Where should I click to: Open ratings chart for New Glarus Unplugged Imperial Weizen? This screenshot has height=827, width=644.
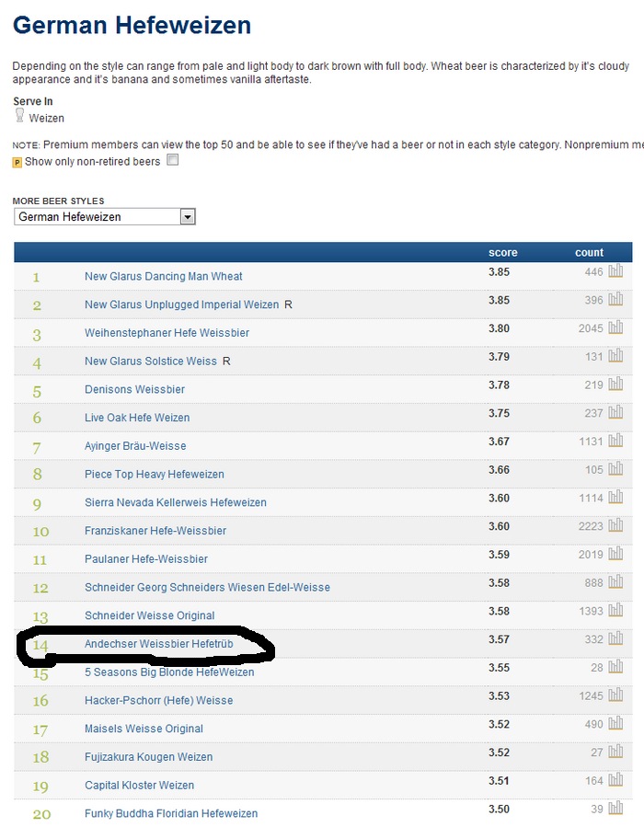pyautogui.click(x=615, y=299)
